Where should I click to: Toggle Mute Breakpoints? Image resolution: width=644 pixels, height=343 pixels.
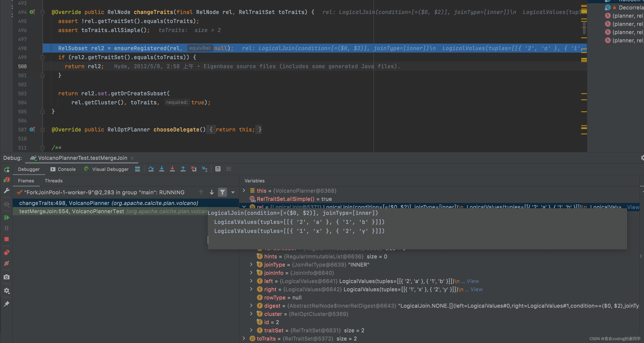(x=7, y=264)
